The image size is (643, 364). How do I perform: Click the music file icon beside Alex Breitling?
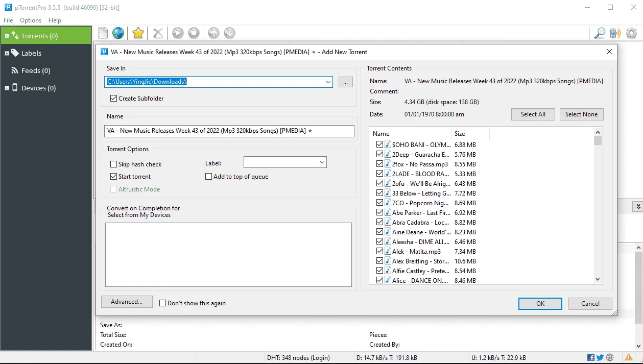coord(388,261)
